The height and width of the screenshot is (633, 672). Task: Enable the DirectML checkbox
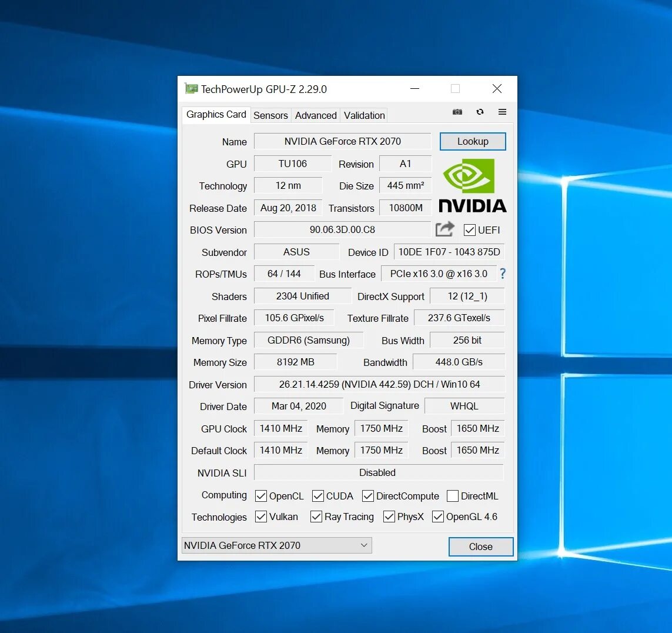[452, 496]
